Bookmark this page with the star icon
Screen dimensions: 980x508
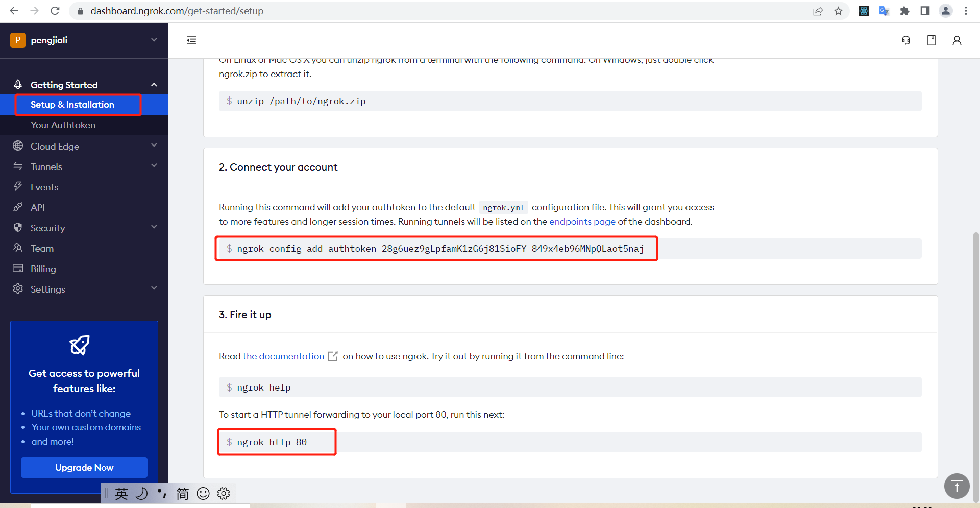click(x=838, y=11)
